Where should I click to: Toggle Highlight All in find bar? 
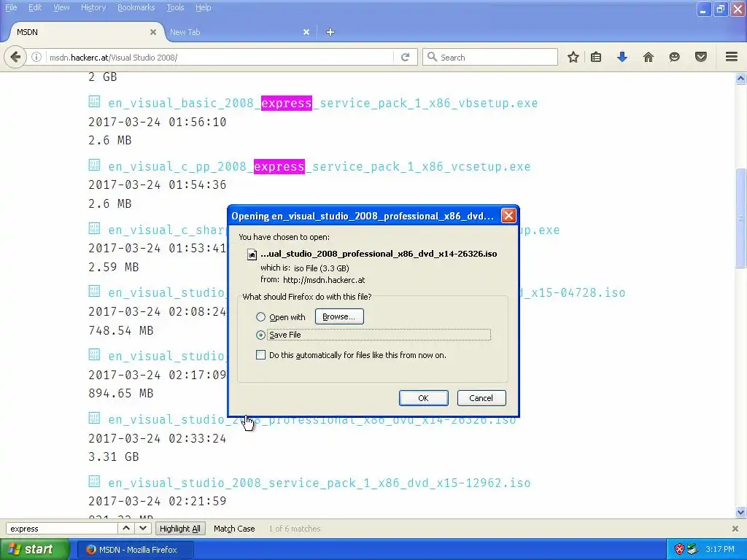180,529
